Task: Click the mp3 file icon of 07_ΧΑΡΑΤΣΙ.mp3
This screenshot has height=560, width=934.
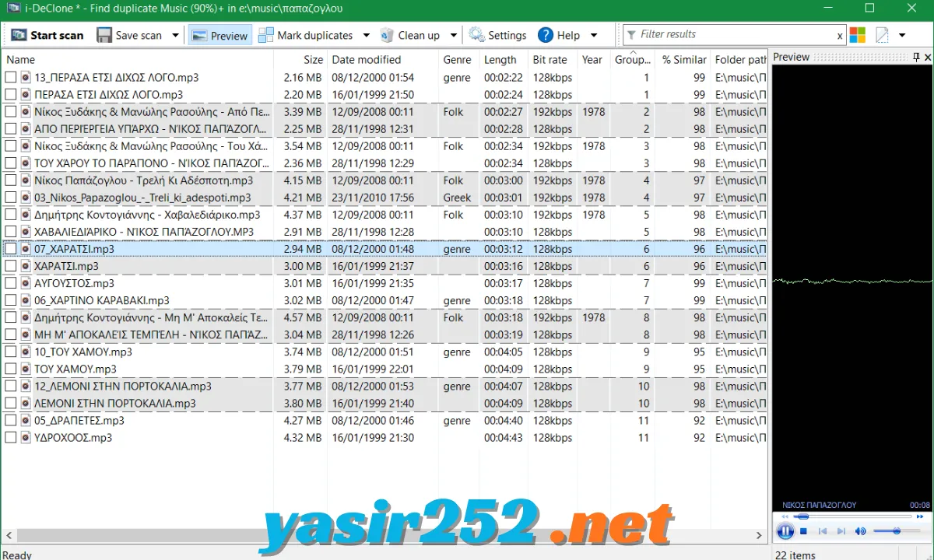Action: pyautogui.click(x=26, y=249)
